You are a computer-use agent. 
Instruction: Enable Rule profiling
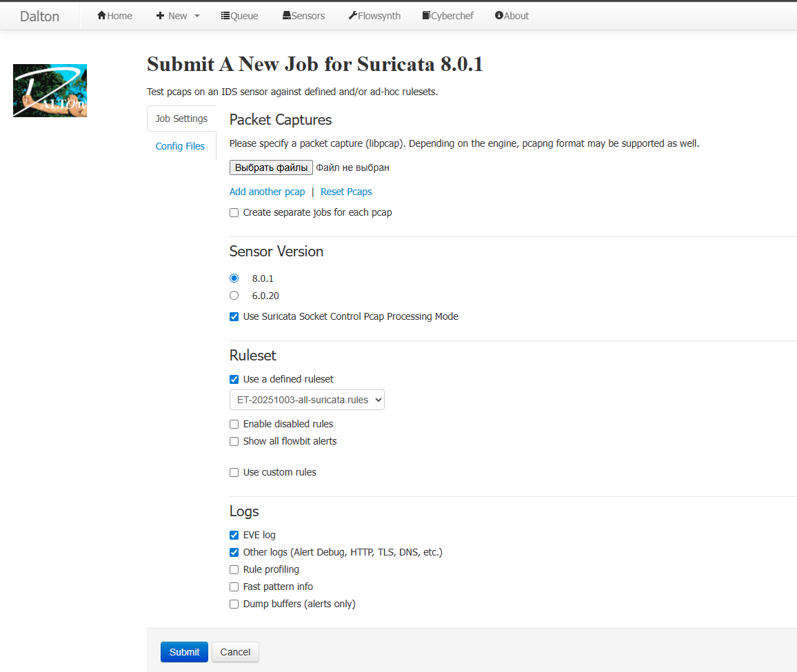[x=234, y=569]
